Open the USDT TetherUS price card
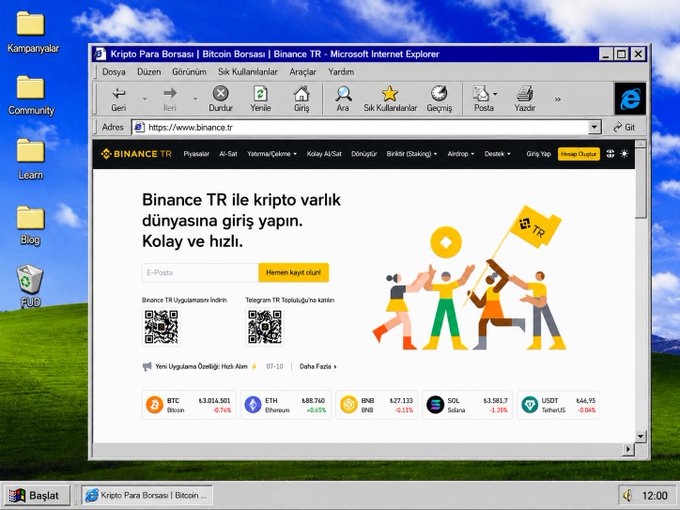 click(558, 405)
